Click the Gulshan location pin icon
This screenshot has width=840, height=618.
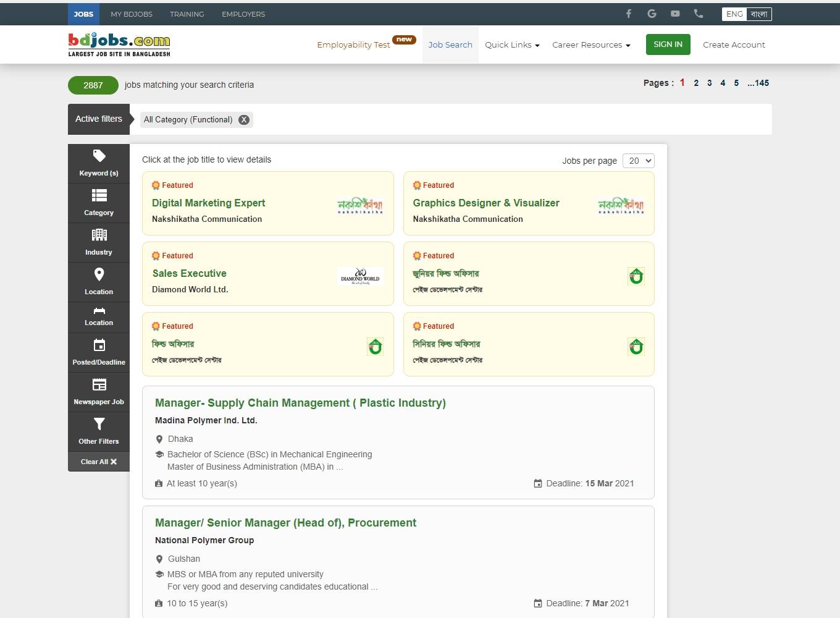[x=159, y=559]
